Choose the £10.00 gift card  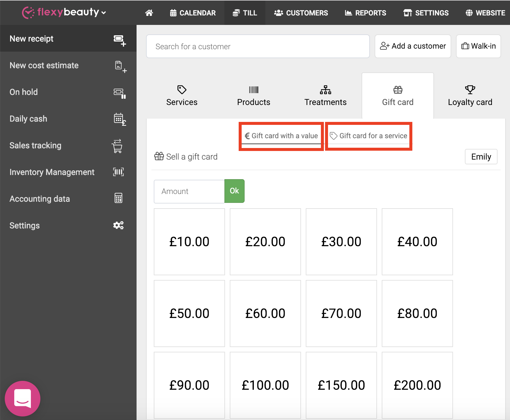tap(189, 242)
